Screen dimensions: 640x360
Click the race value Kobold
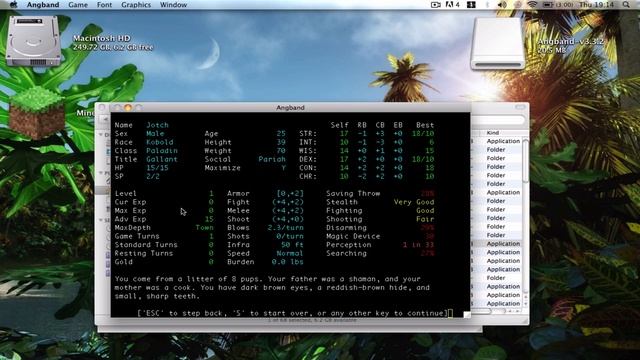(x=160, y=142)
